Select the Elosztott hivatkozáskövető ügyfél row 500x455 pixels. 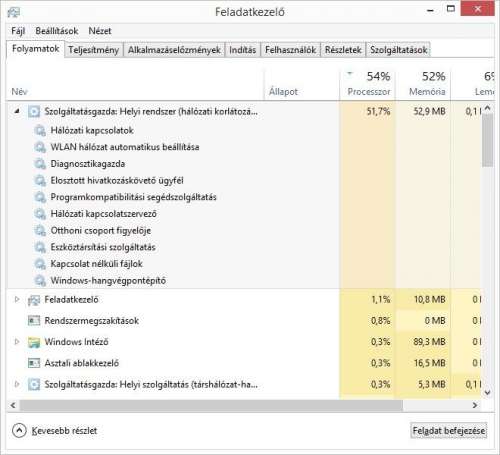tap(244, 181)
